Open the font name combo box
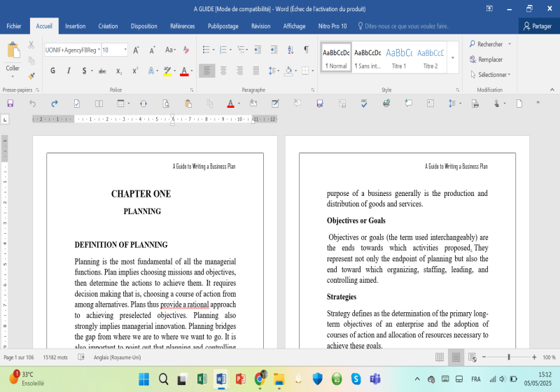The image size is (560, 392). pos(73,50)
